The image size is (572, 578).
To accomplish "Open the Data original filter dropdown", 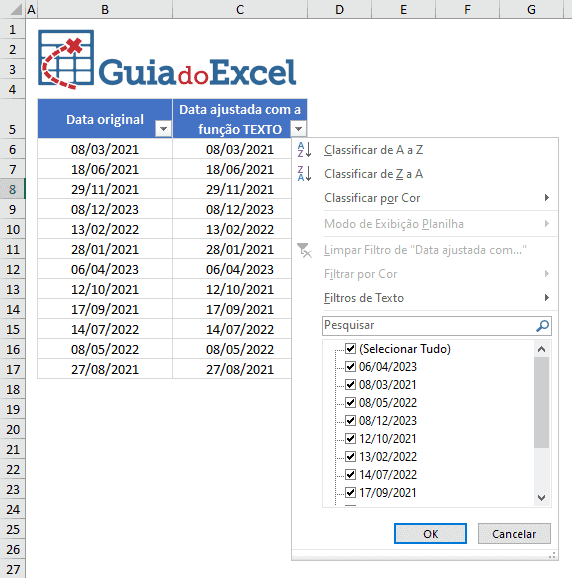I will 163,129.
